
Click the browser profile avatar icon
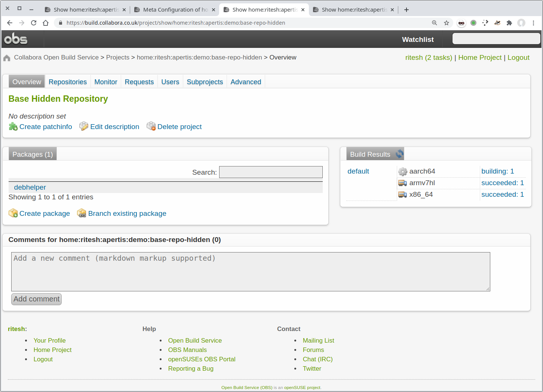click(521, 23)
